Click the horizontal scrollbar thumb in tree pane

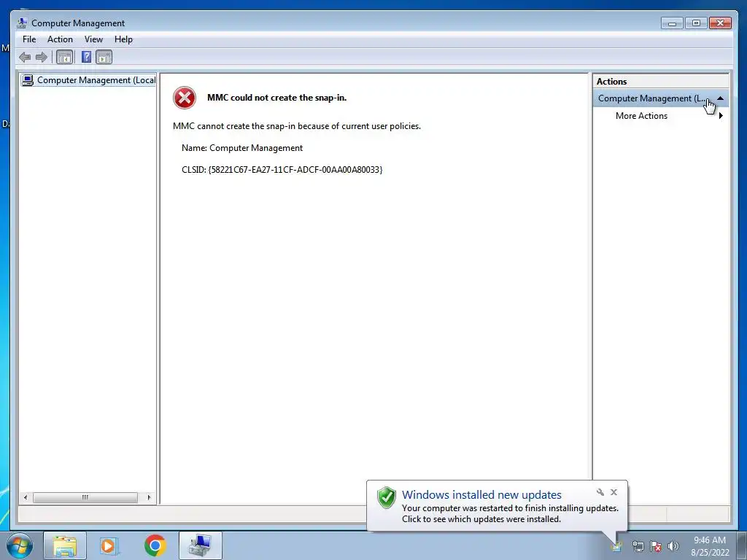[x=85, y=497]
